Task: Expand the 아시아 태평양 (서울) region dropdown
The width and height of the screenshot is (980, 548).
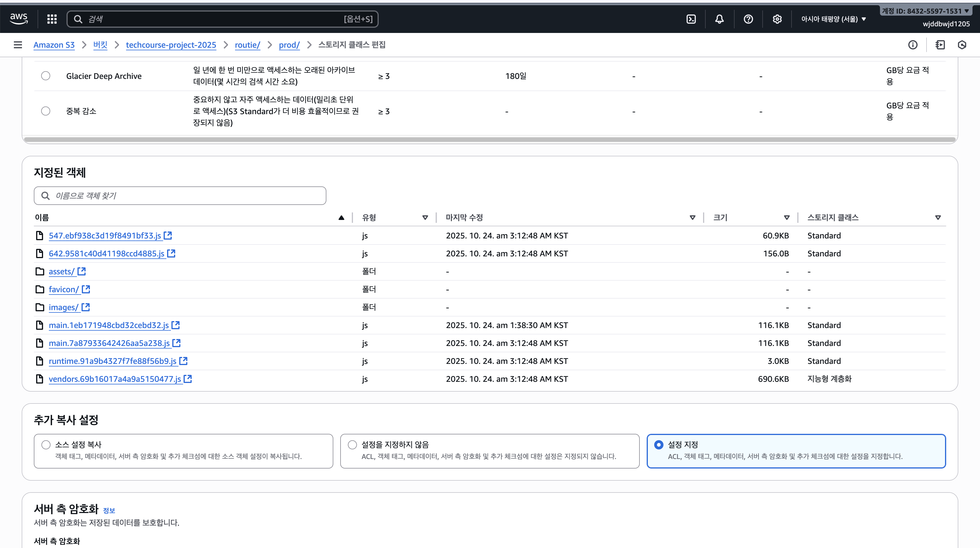Action: (833, 19)
